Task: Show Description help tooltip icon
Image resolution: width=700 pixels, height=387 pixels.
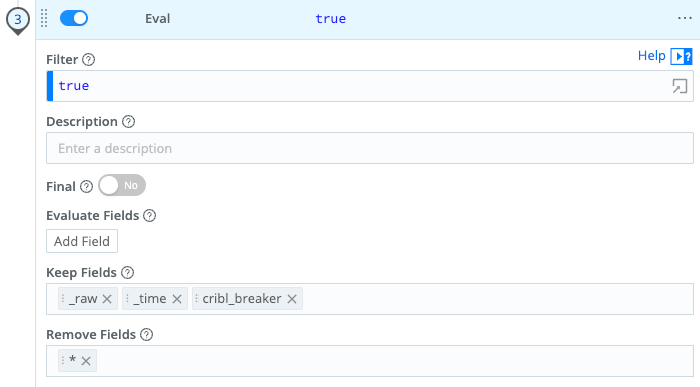Action: point(129,121)
